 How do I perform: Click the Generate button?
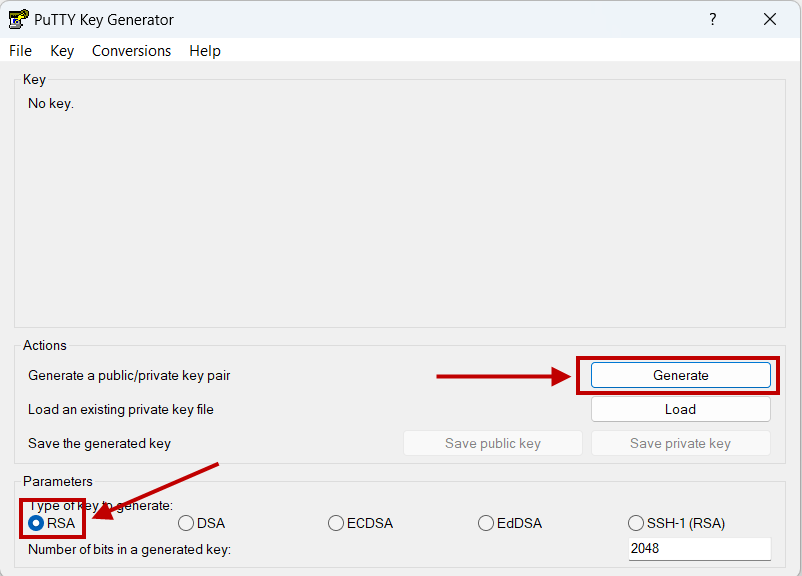point(681,375)
